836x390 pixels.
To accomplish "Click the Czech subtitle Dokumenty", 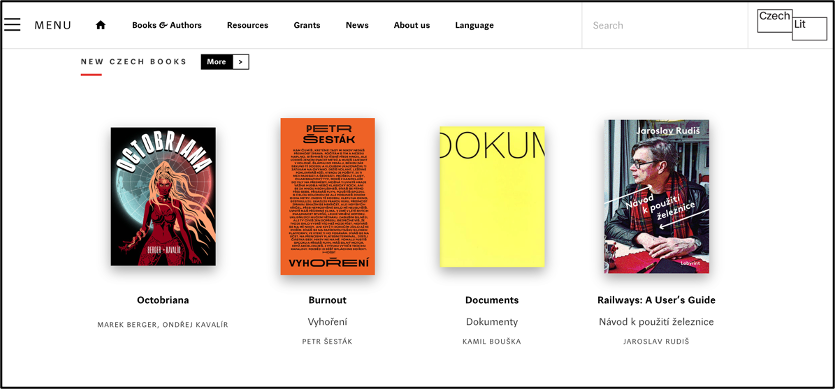I will pos(492,322).
